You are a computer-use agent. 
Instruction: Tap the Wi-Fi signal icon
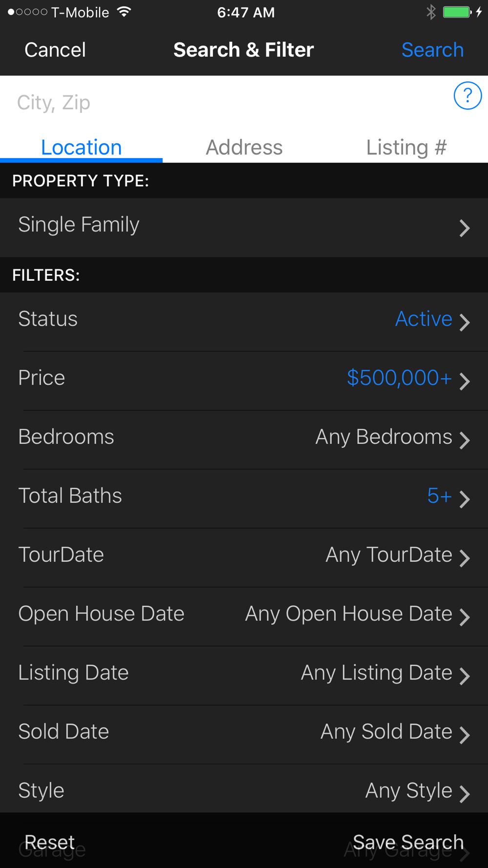click(x=124, y=12)
